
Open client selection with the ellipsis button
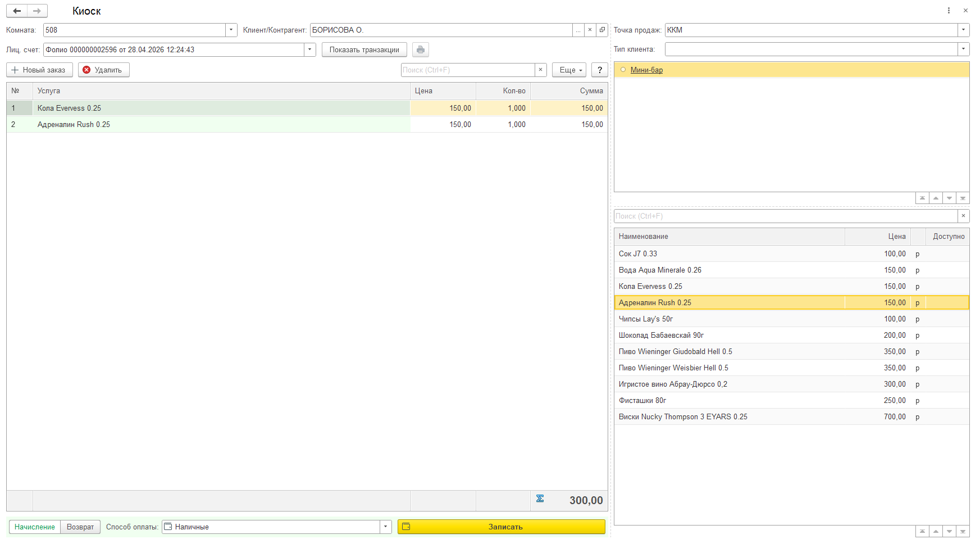click(x=578, y=30)
